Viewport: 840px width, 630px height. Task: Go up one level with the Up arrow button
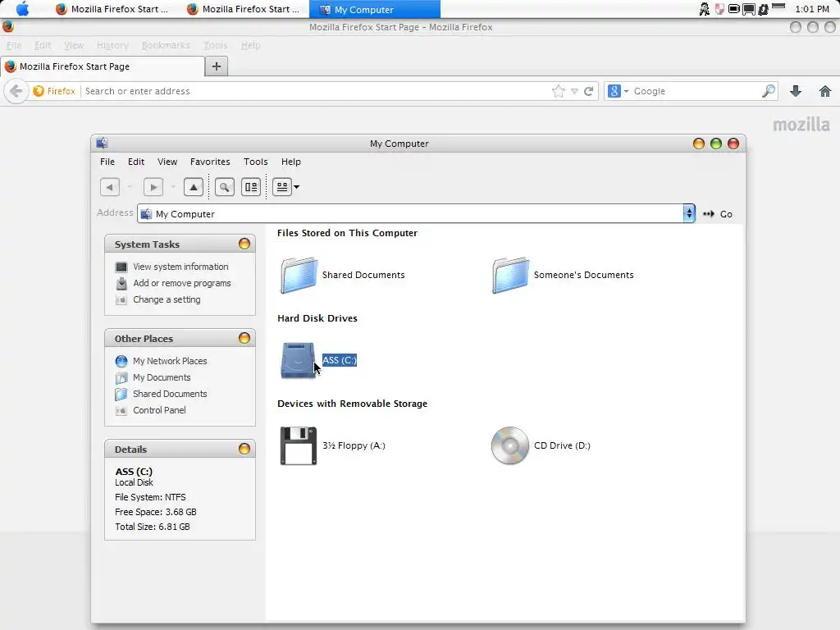tap(194, 187)
